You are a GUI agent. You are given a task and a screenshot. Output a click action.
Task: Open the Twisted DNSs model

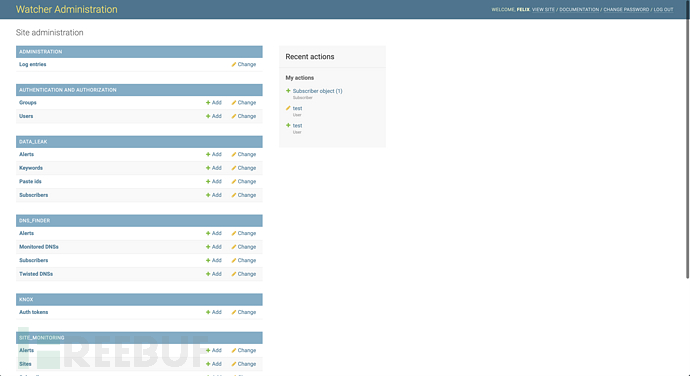[36, 274]
